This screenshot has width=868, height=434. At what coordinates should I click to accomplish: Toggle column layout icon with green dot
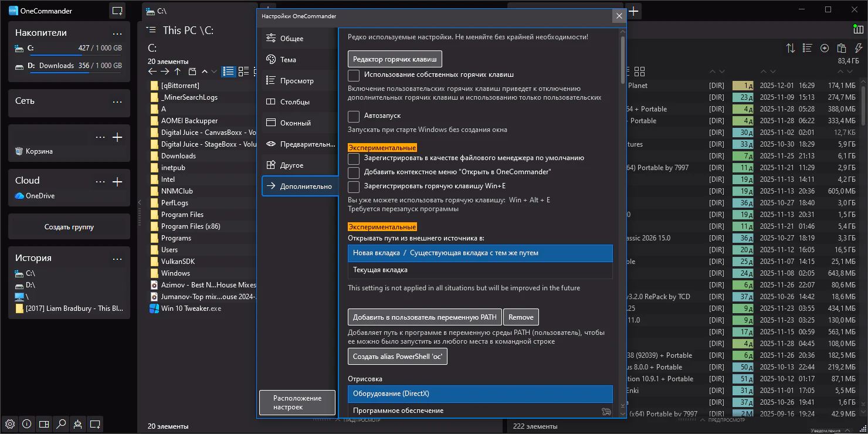point(859,29)
